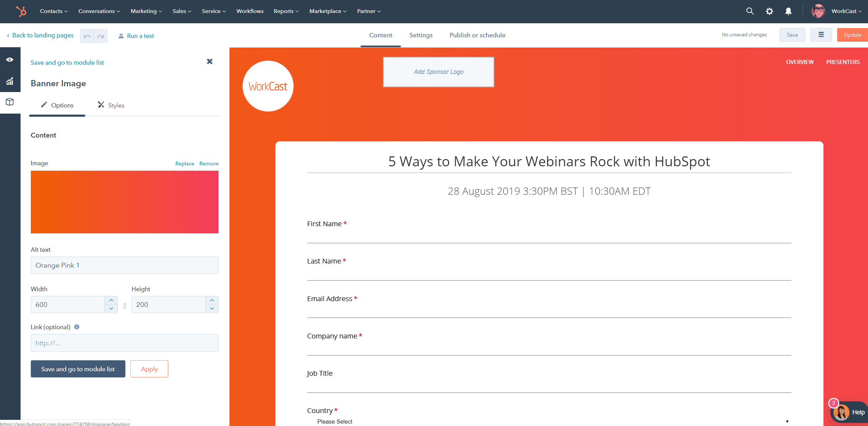Screen dimensions: 868x426
Task: Click the blue Save and go to module list button
Action: [x=78, y=369]
